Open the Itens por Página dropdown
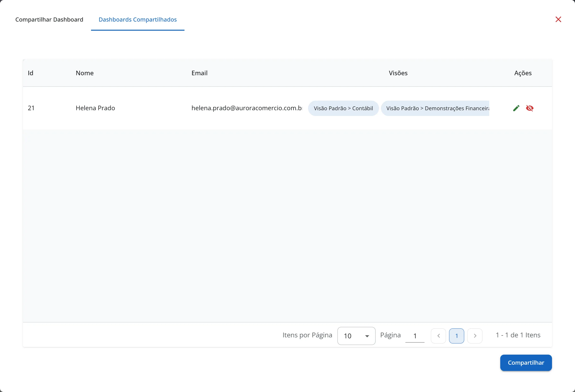The width and height of the screenshot is (575, 392). tap(356, 336)
